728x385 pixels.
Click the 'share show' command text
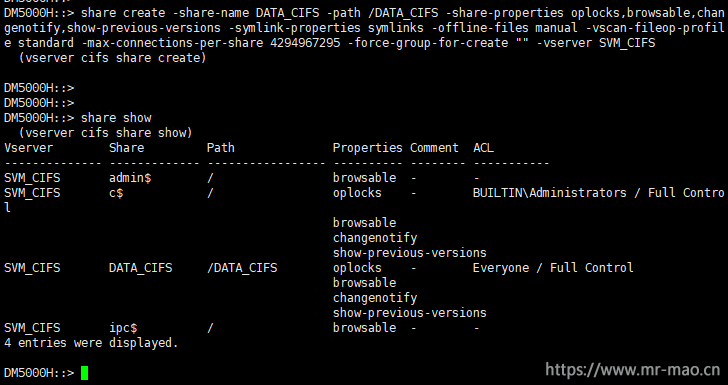click(x=116, y=117)
